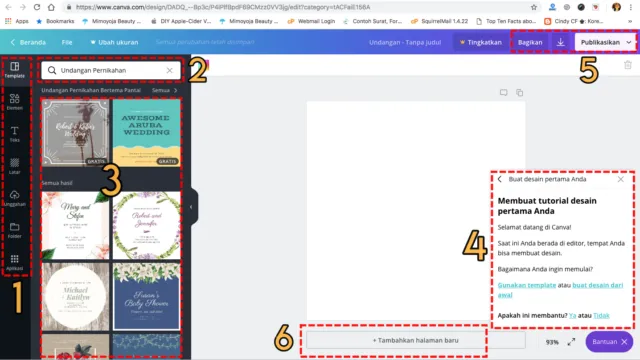Image resolution: width=640 pixels, height=360 pixels.
Task: Show more bookmarks with the chevron
Action: click(629, 21)
